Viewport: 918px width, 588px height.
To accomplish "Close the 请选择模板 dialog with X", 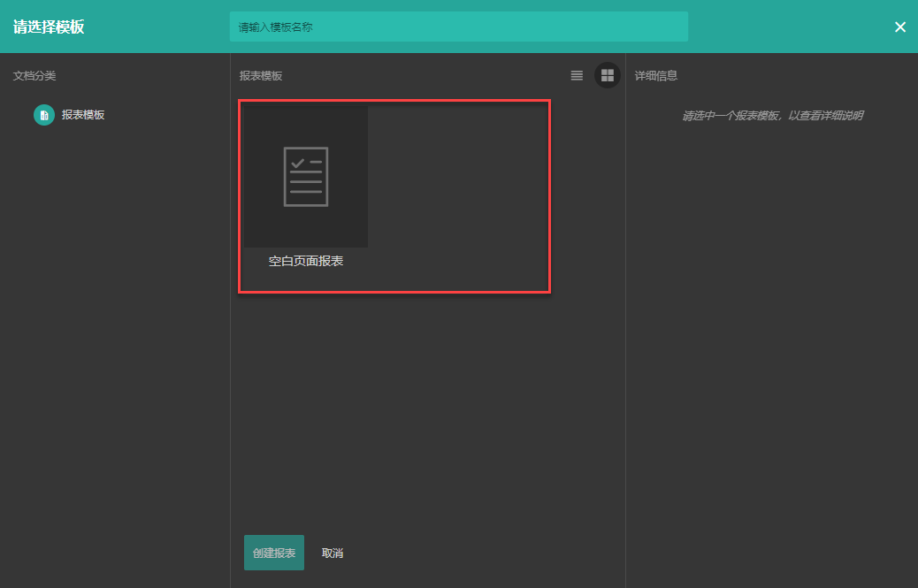I will click(x=899, y=27).
